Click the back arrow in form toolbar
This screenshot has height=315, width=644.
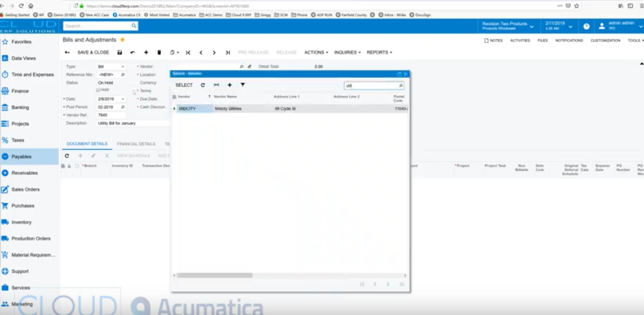click(67, 52)
